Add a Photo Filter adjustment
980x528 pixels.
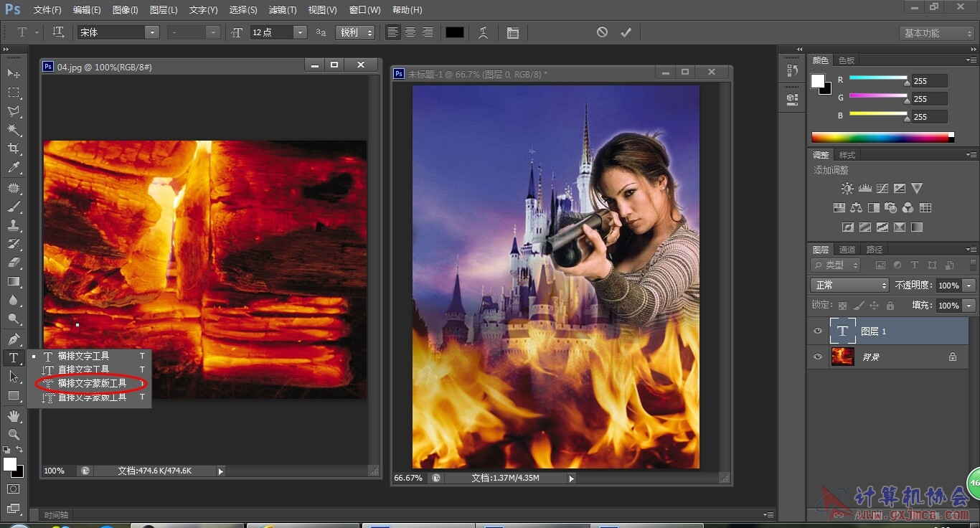(x=890, y=208)
